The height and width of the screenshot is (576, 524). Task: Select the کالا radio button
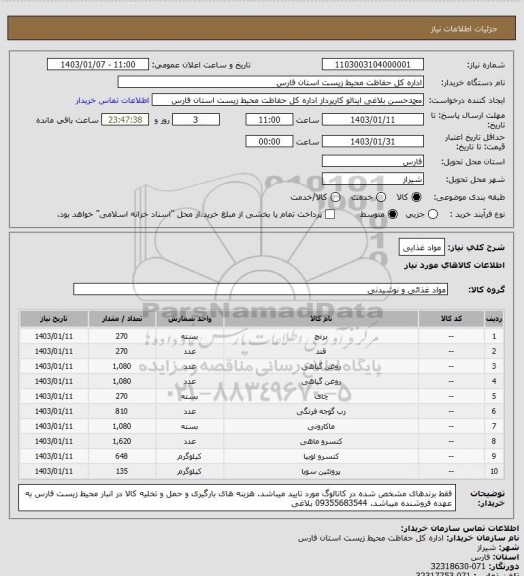416,197
